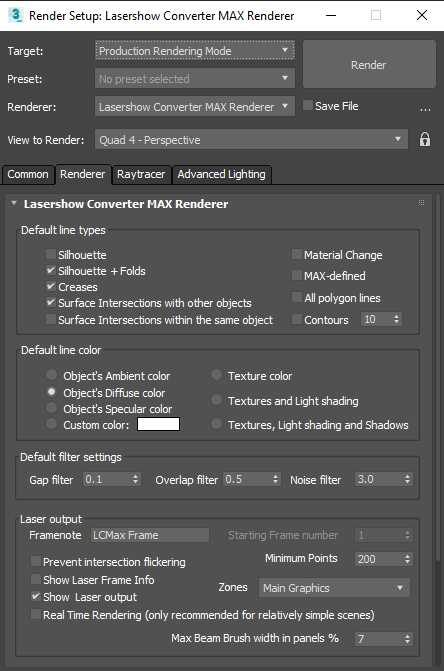
Task: Minimize the Render Setup window
Action: coord(331,15)
